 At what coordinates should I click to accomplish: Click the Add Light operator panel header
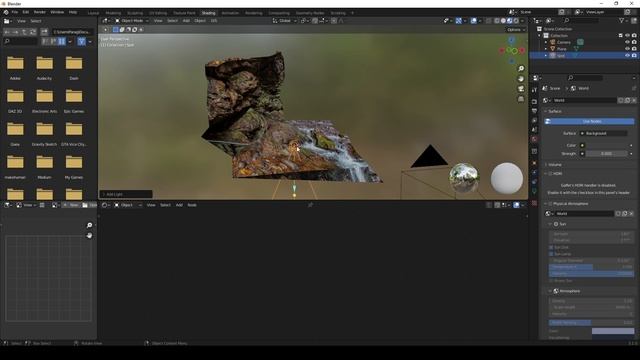126,194
